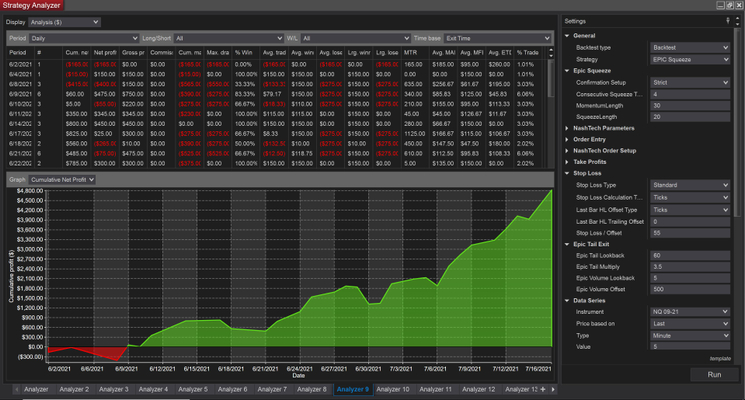
Task: Open the Strategy EPIC Squeeze dropdown
Action: (690, 59)
